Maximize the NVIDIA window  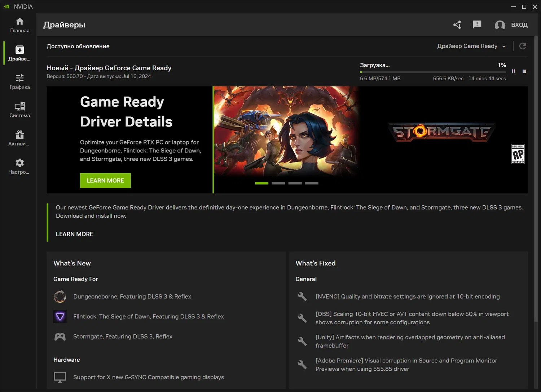[524, 6]
